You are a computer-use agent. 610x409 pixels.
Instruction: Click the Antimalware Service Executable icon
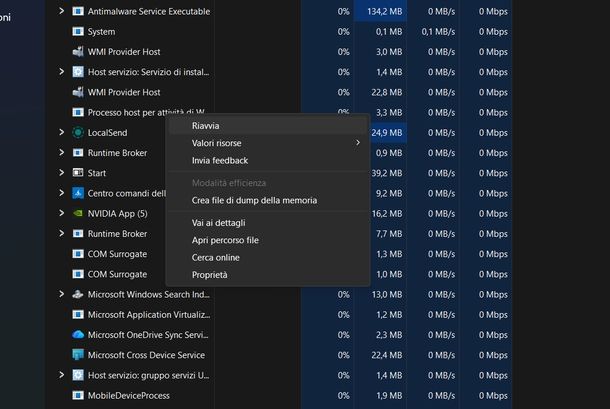78,11
